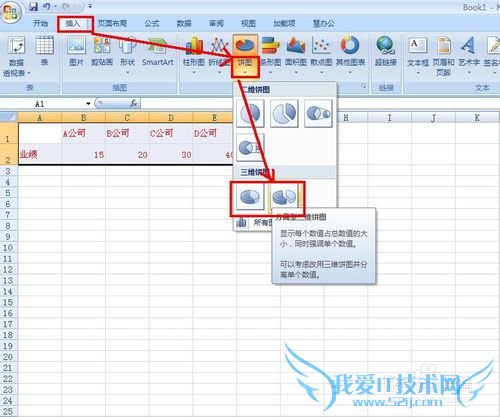Open the 条形图 bar chart menu

click(x=271, y=55)
